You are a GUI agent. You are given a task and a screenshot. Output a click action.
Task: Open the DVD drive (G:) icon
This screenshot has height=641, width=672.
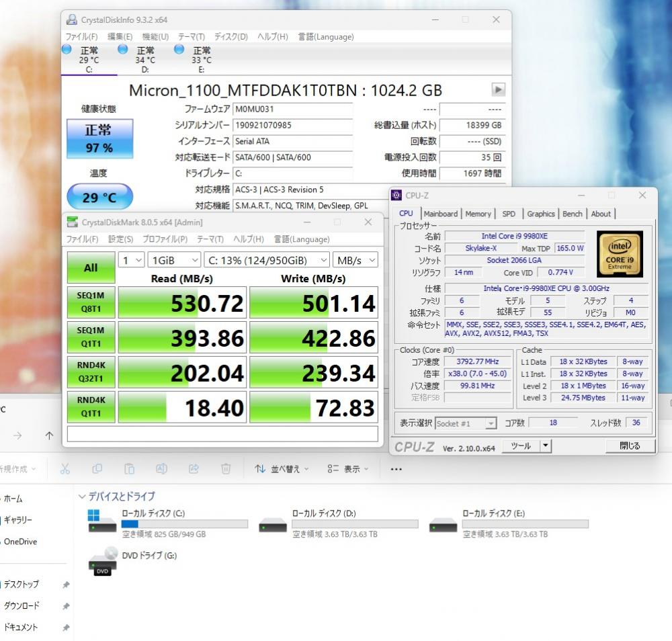point(102,561)
